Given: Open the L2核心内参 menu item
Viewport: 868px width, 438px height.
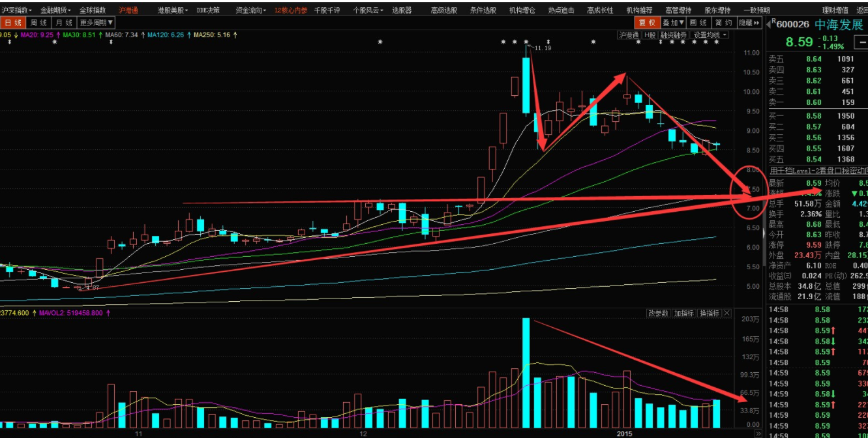Looking at the screenshot, I should point(291,10).
